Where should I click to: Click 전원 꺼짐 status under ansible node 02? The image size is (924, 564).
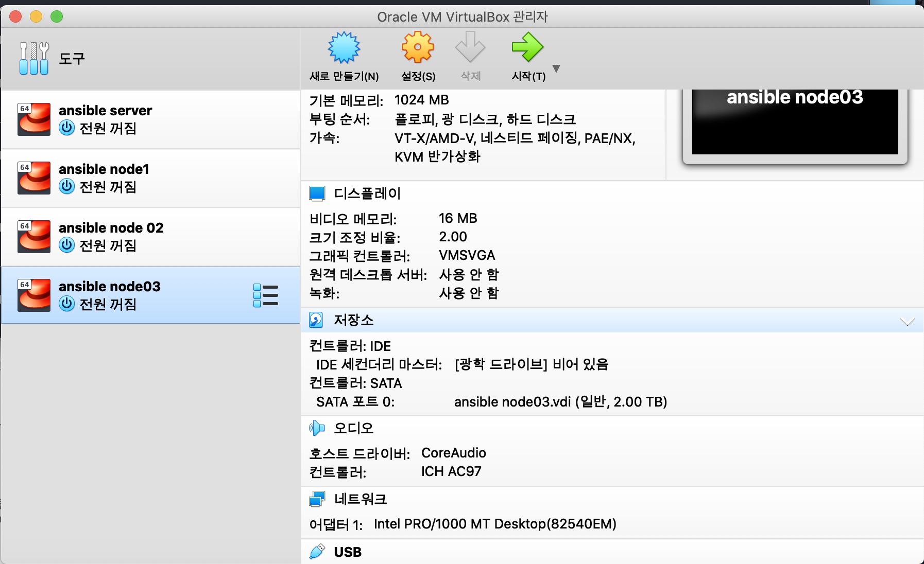point(108,245)
